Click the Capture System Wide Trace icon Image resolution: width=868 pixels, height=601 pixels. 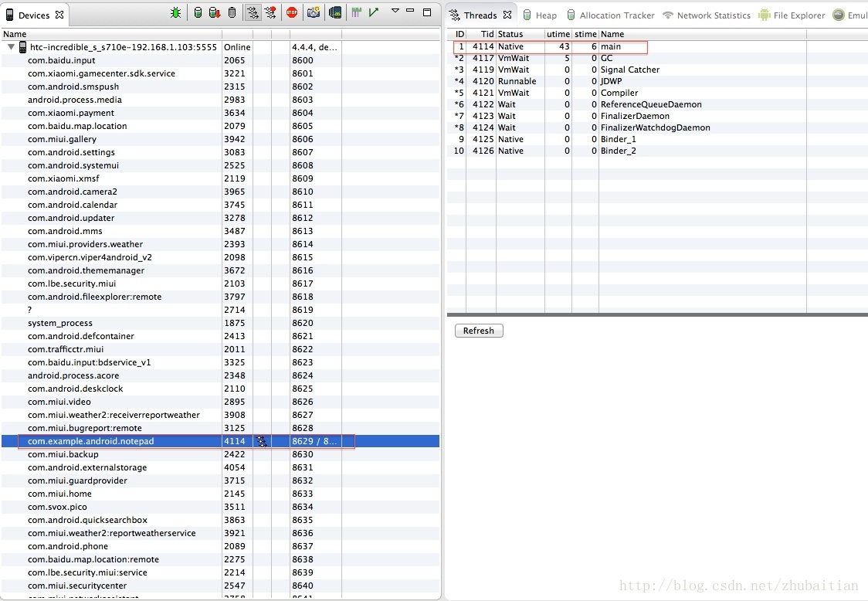(356, 12)
